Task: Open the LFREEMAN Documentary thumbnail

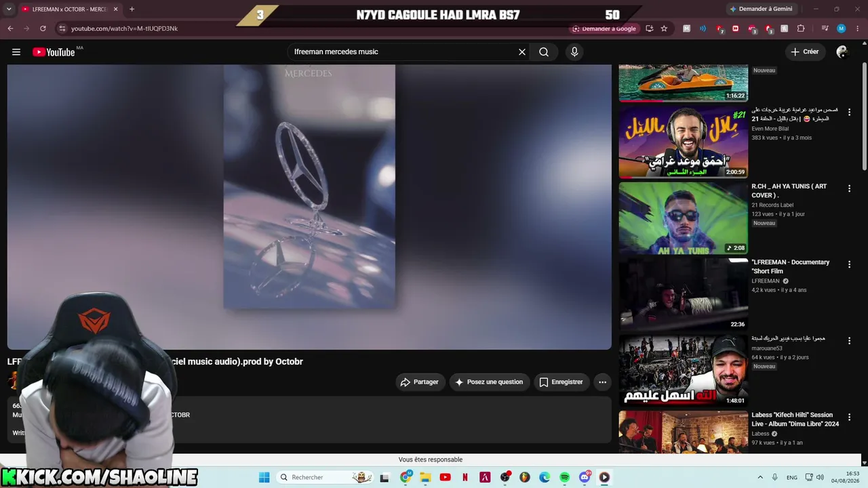Action: pos(683,294)
